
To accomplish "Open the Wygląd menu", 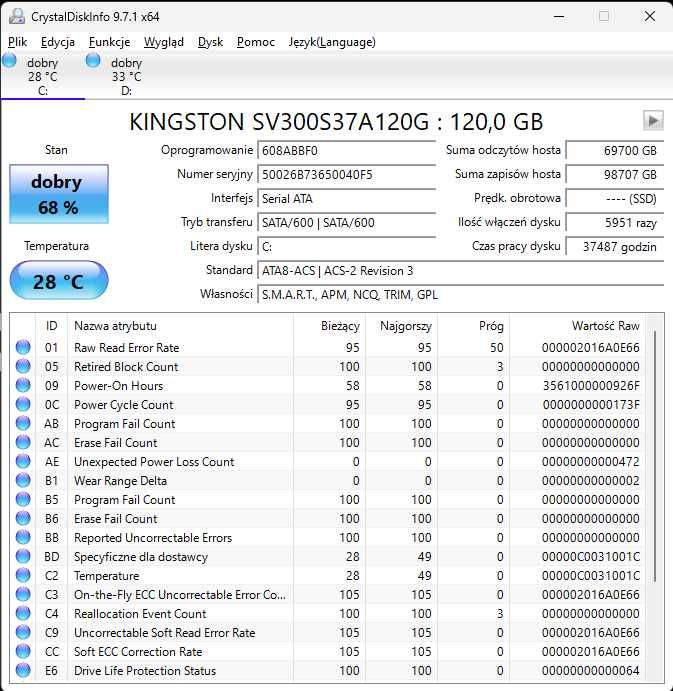I will (x=164, y=42).
